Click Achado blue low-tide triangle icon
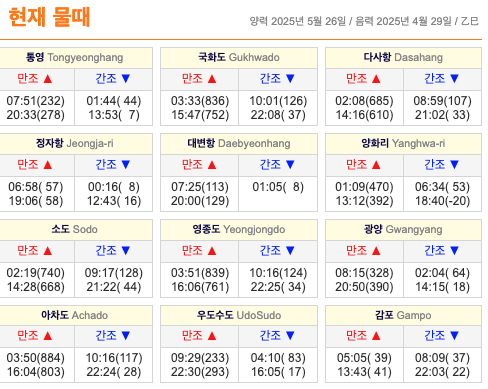Screen dimensions: 488x389 pyautogui.click(x=126, y=336)
